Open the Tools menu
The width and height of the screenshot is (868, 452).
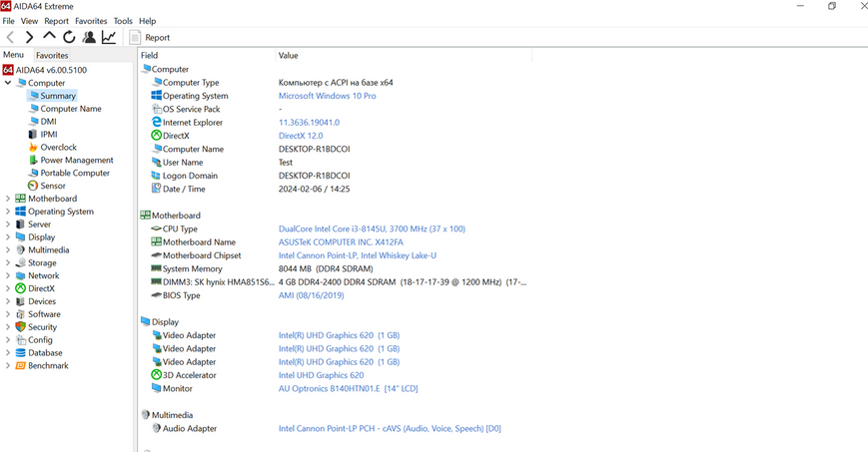pyautogui.click(x=123, y=21)
